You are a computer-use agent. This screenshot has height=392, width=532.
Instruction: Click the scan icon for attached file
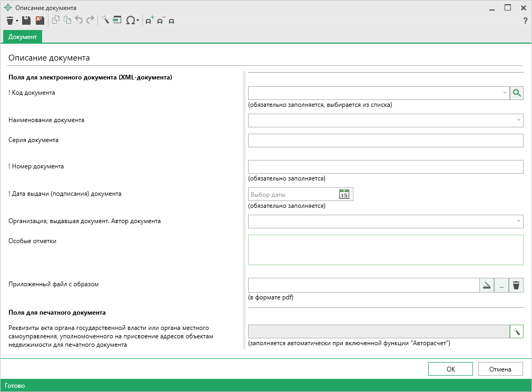487,285
